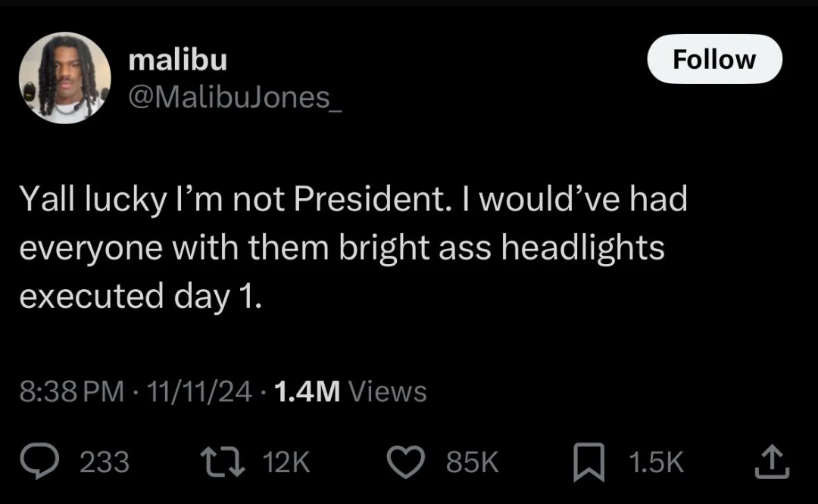Like the tweet with the heart icon
Image resolution: width=818 pixels, height=504 pixels.
click(x=408, y=462)
